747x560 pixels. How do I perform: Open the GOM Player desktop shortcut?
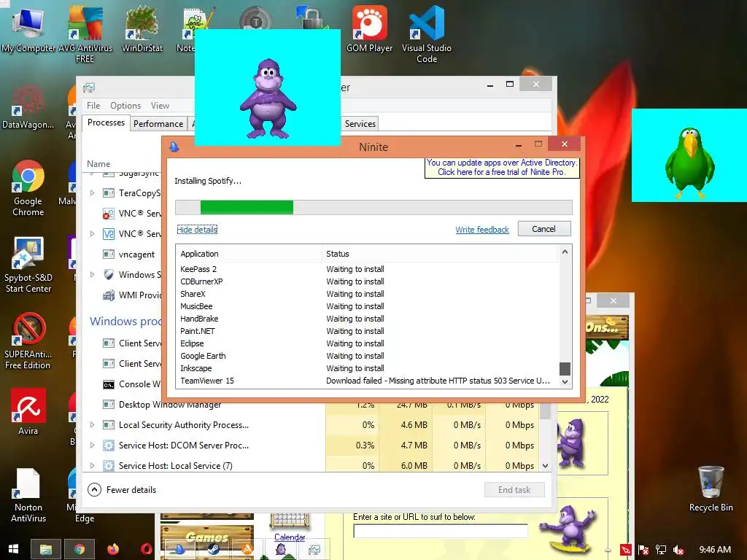click(x=369, y=29)
